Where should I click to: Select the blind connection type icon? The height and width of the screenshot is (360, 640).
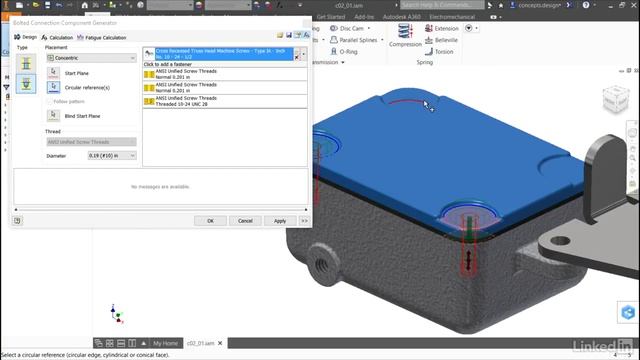click(x=26, y=84)
